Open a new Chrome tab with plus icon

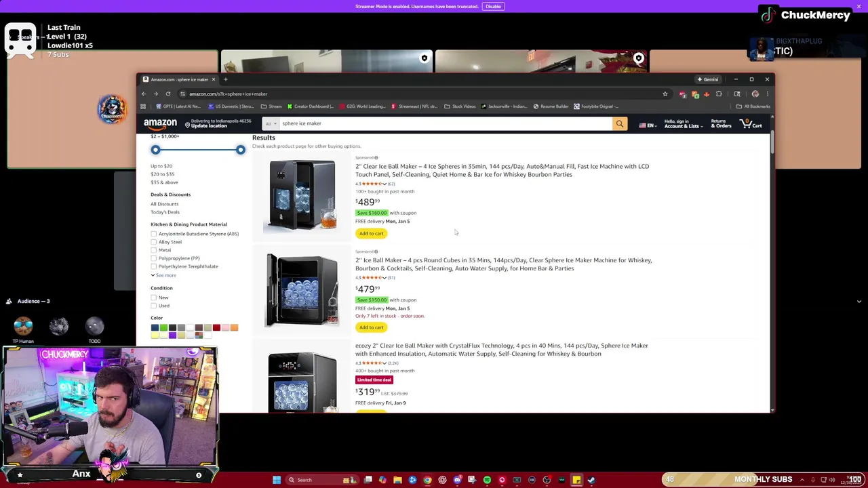(x=226, y=79)
